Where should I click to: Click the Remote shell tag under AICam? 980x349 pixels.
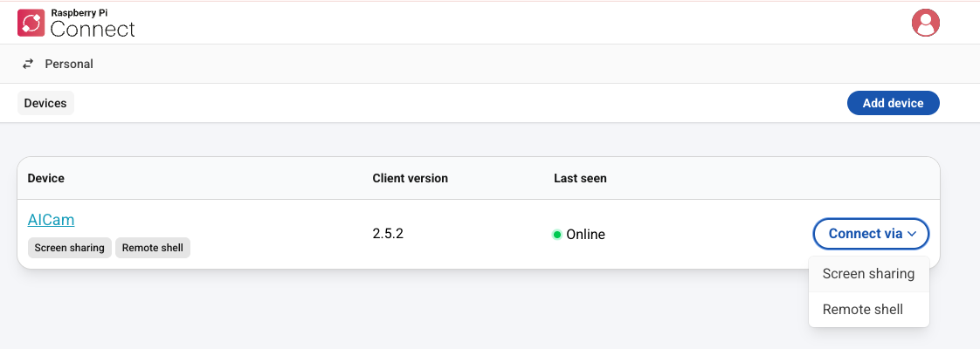(153, 248)
